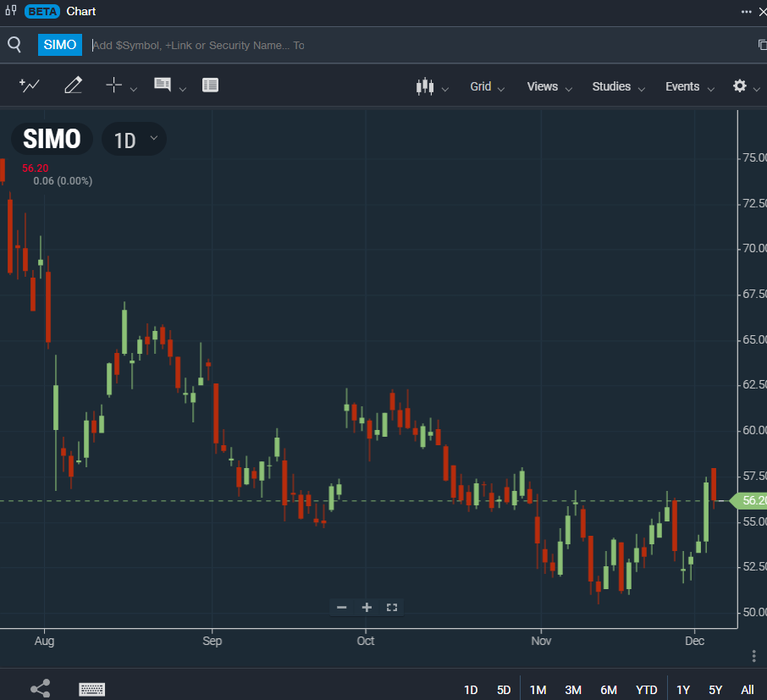Open the keyboard shortcuts icon
The width and height of the screenshot is (767, 700).
[x=92, y=689]
